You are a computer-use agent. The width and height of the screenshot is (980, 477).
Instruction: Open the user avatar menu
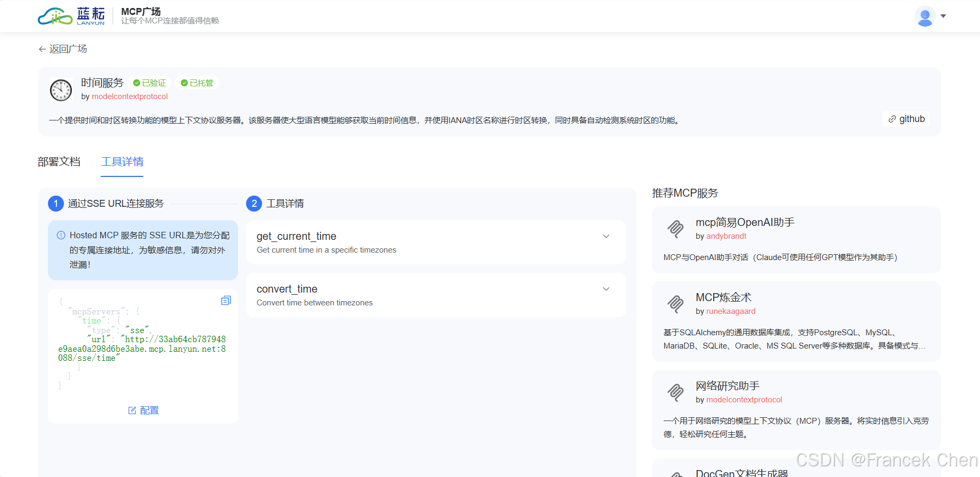(925, 16)
